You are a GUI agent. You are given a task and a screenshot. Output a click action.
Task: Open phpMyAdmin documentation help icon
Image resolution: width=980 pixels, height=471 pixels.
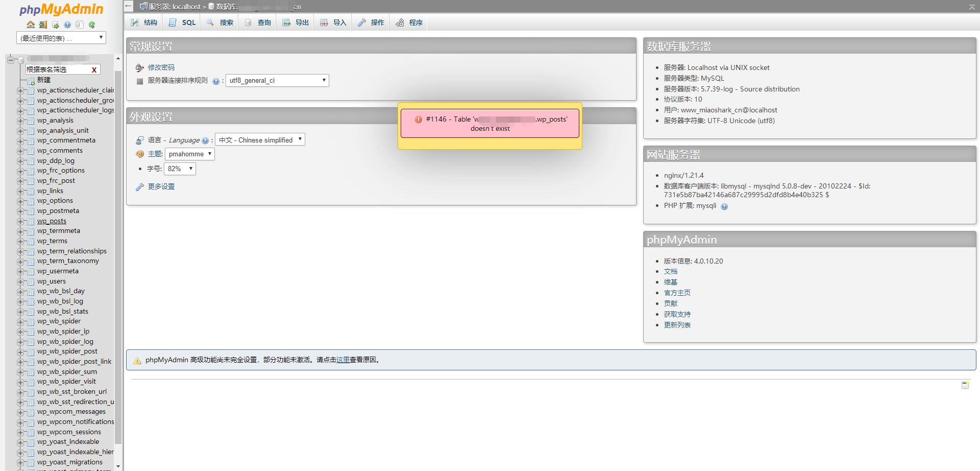coord(67,25)
